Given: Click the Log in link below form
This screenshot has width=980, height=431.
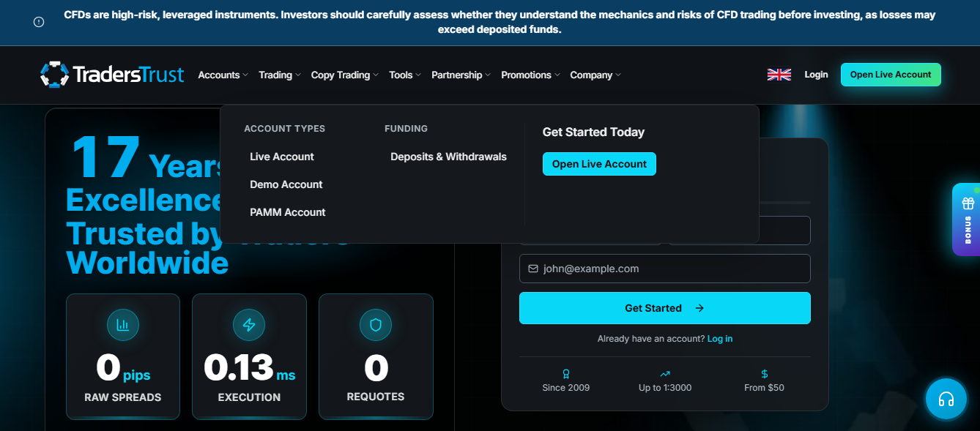Looking at the screenshot, I should 720,339.
